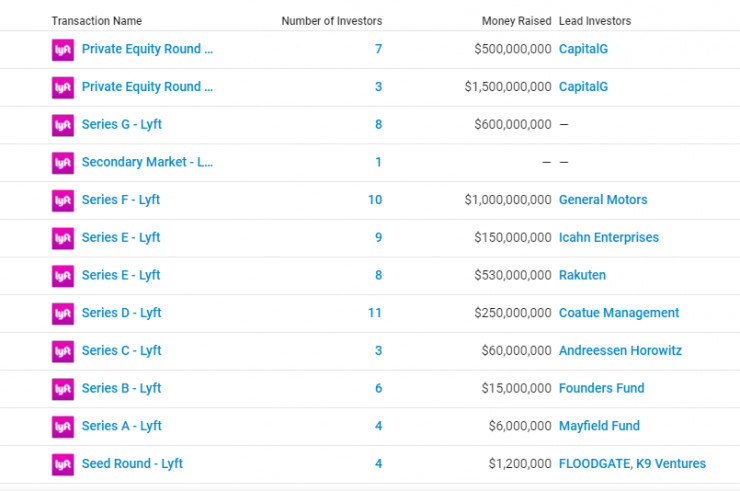Open the Seed Round - Lyft transaction link
Screen dimensions: 740x491
click(132, 464)
